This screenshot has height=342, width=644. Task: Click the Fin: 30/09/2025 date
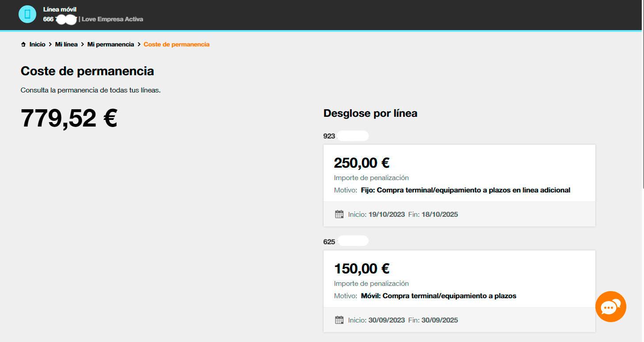coord(433,320)
